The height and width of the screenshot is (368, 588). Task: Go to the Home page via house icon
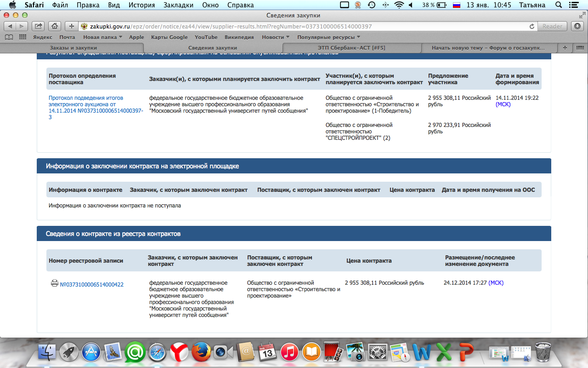click(54, 26)
